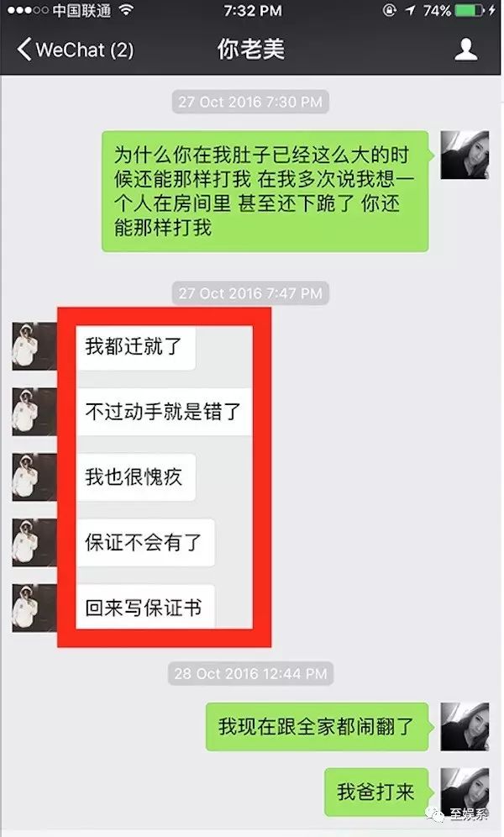Tap the 我也很愧疚 message bubble
This screenshot has height=837, width=504.
135,477
